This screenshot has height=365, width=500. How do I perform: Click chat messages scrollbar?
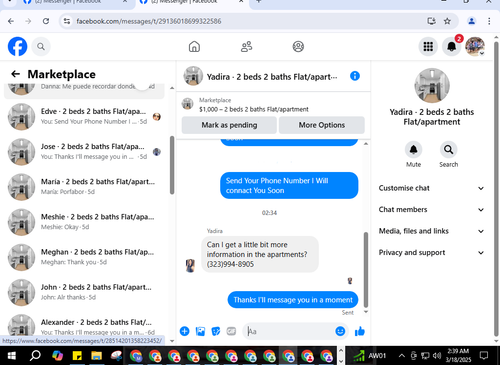366,270
